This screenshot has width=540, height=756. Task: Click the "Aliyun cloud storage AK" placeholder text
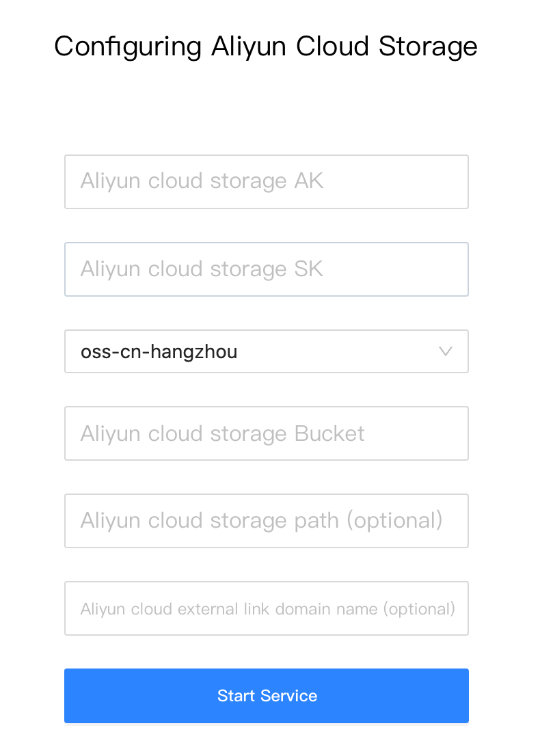click(x=202, y=181)
